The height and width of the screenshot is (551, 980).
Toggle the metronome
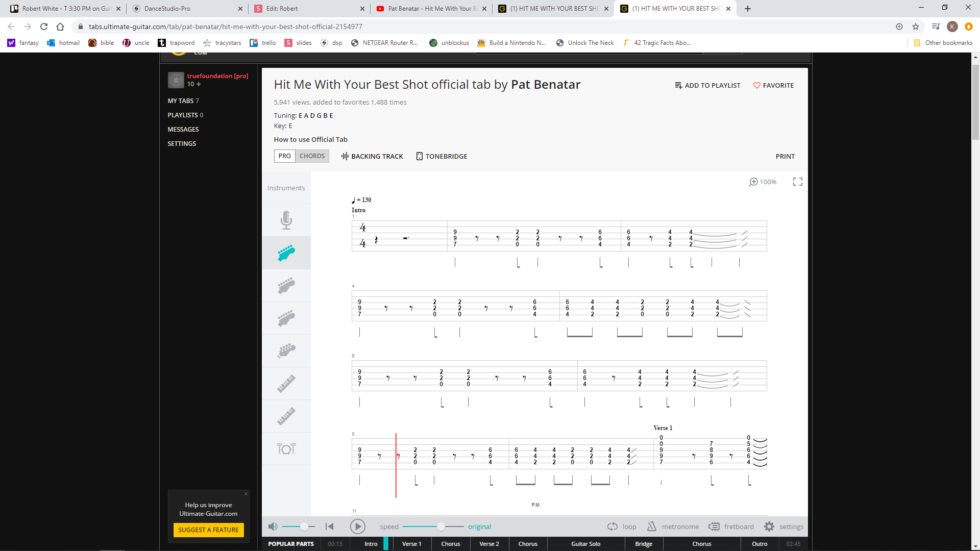coord(673,527)
